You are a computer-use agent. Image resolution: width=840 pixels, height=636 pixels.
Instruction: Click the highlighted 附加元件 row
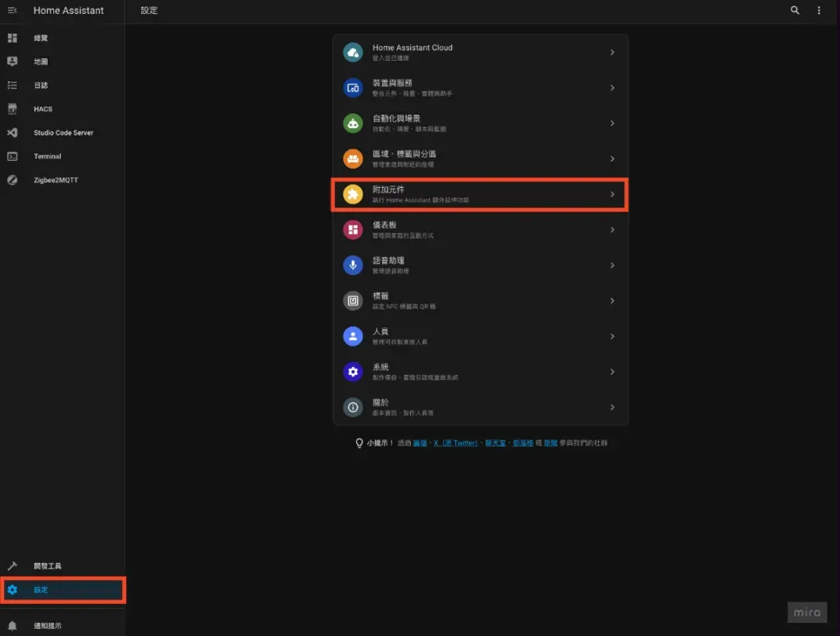pos(480,194)
